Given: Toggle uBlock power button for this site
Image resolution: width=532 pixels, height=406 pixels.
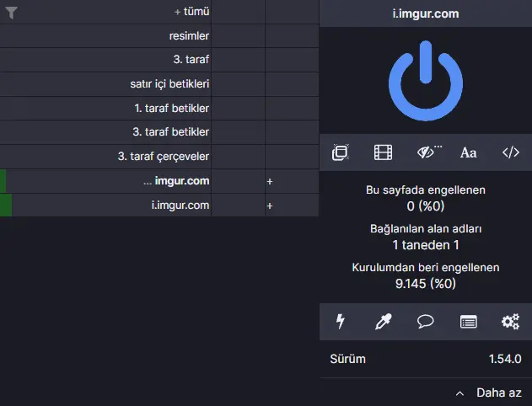Looking at the screenshot, I should pyautogui.click(x=426, y=81).
